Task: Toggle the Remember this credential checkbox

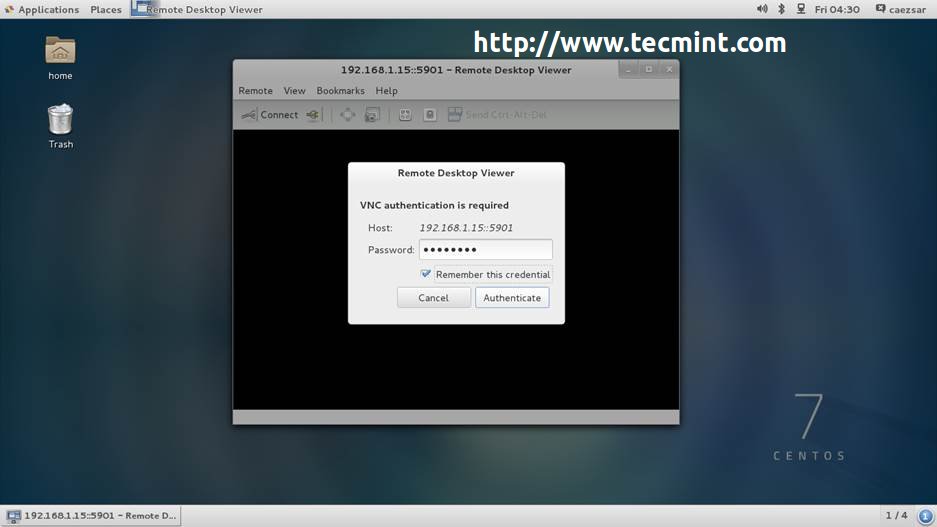Action: (x=425, y=274)
